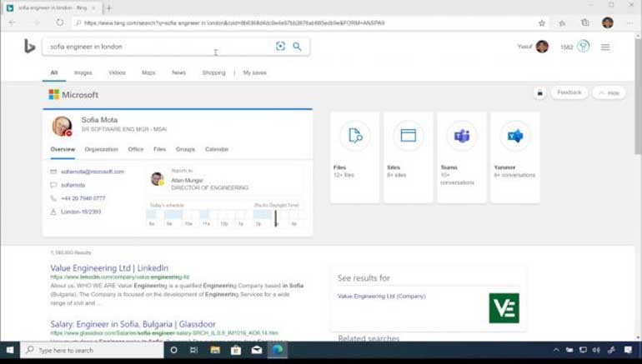Click Sofia's chat alias link
This screenshot has height=364, width=642.
(x=73, y=185)
